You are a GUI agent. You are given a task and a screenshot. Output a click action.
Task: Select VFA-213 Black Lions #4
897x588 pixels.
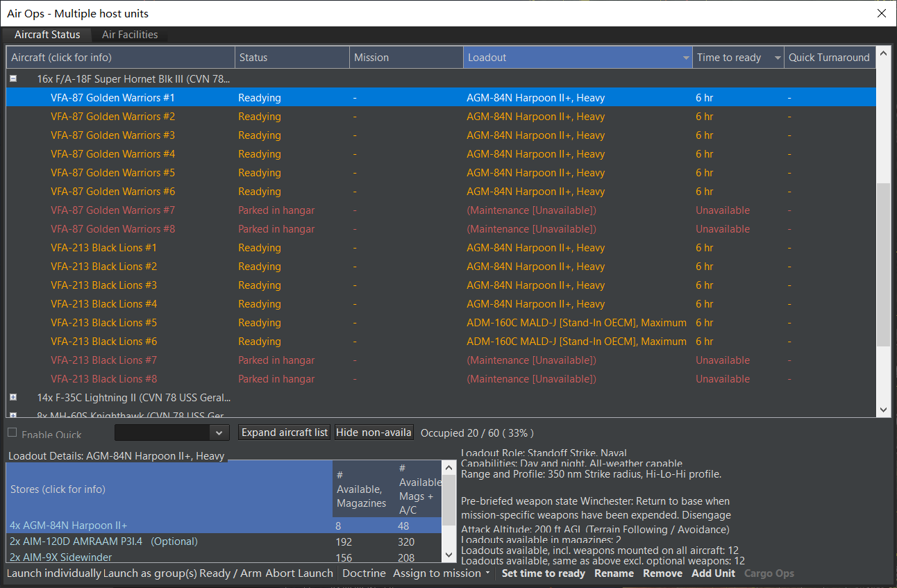point(441,304)
